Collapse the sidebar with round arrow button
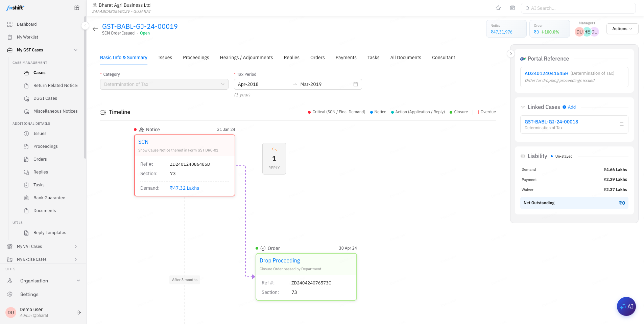The width and height of the screenshot is (644, 324). pos(85,26)
